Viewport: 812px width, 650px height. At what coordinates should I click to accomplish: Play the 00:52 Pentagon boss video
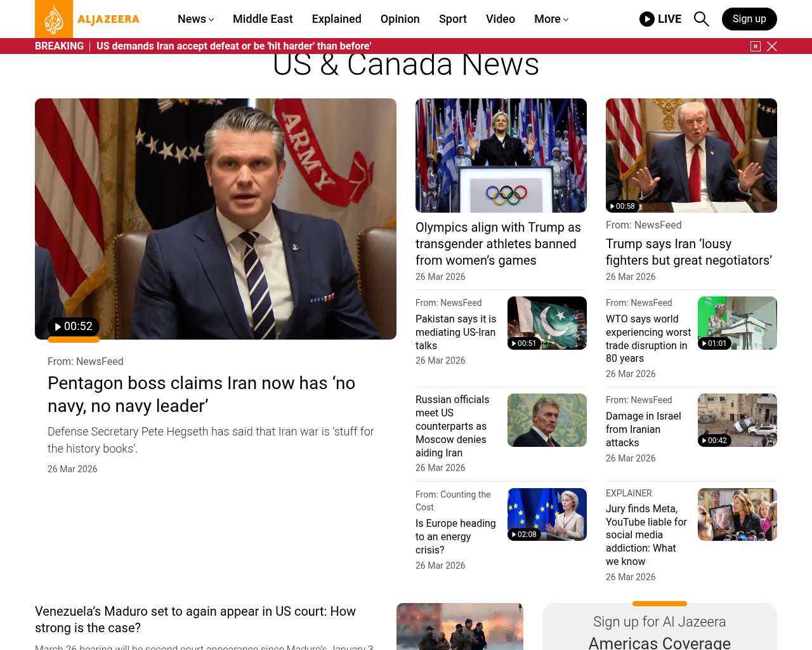(x=74, y=326)
